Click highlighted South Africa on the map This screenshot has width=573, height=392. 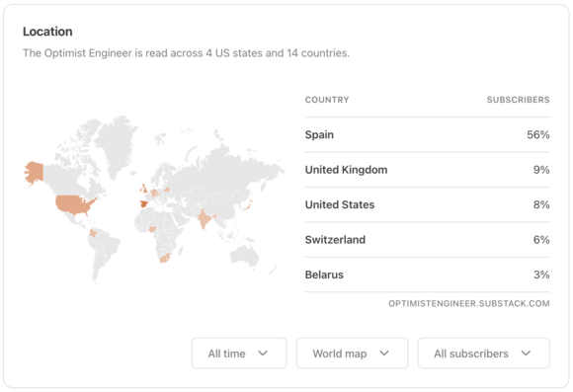164,258
